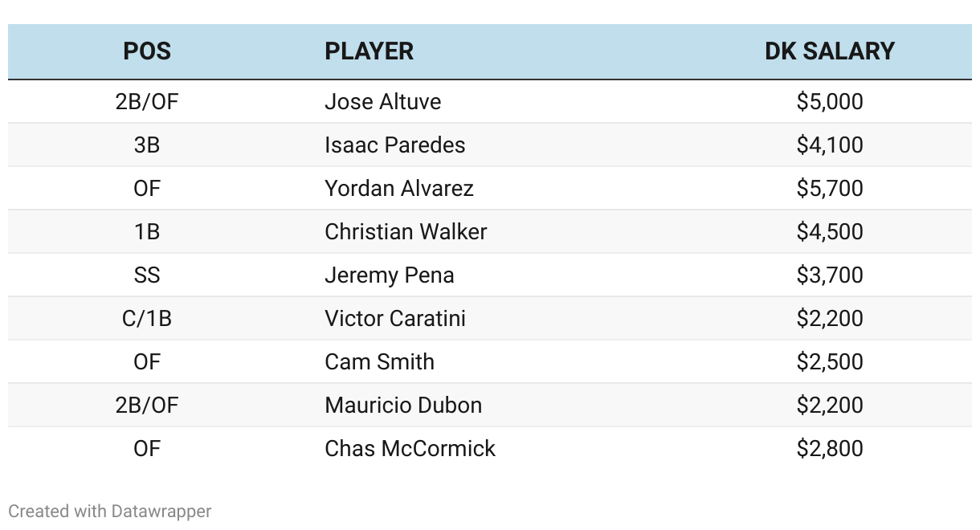Select Jose Altuve player name
This screenshot has width=980, height=530.
coord(383,102)
